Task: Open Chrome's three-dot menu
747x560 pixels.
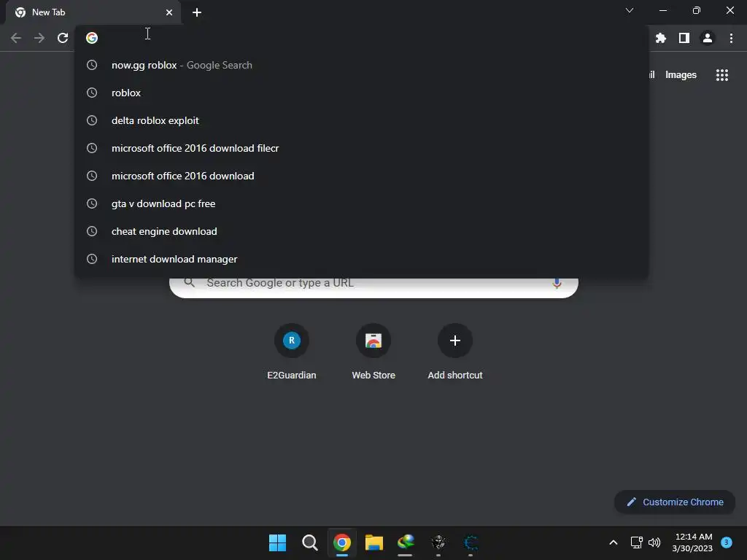Action: [x=731, y=38]
